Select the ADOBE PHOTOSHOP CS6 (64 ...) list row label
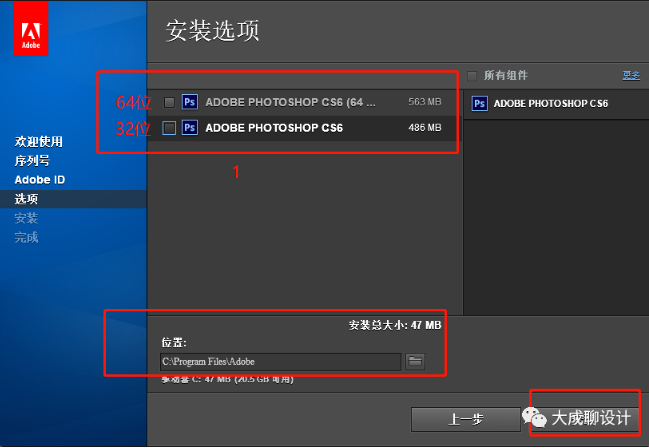This screenshot has height=448, width=649. [290, 102]
